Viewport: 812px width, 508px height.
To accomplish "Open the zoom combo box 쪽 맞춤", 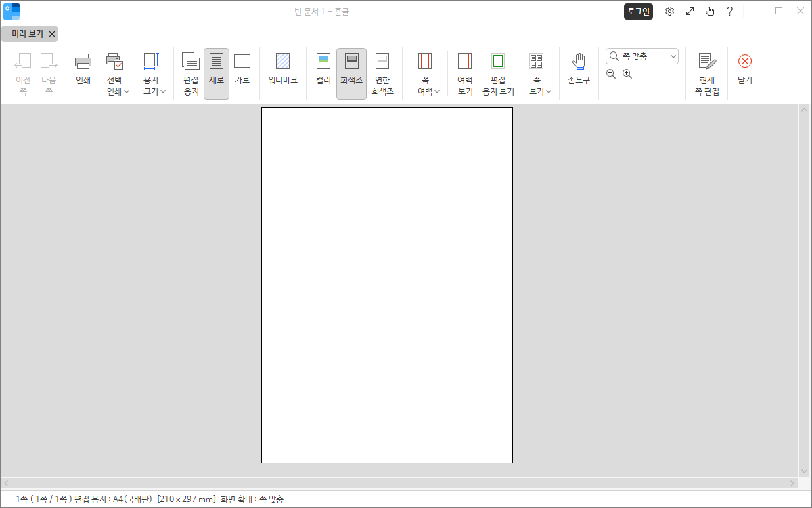I will (642, 56).
